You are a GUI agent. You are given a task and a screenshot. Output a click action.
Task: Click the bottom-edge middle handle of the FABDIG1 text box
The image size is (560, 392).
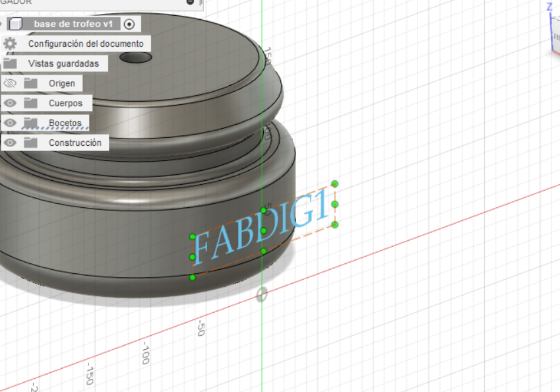[x=264, y=251]
